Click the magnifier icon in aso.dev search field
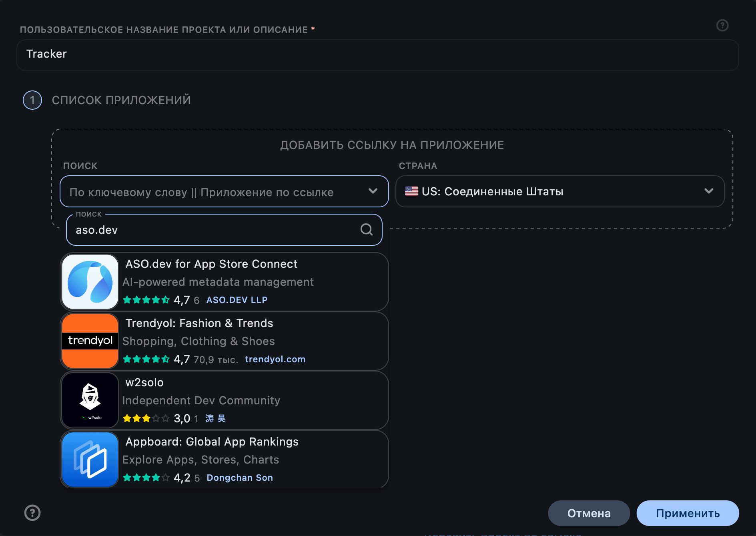This screenshot has width=756, height=536. 366,229
